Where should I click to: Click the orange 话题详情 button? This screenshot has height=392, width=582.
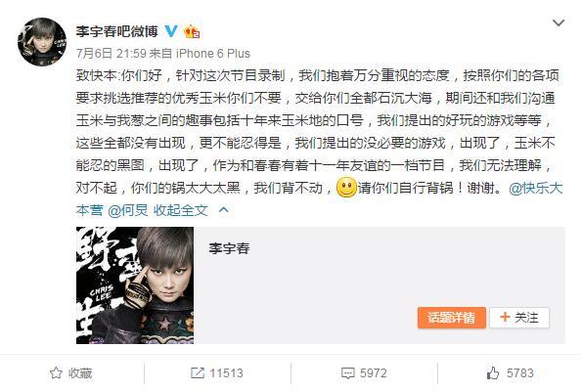(451, 318)
